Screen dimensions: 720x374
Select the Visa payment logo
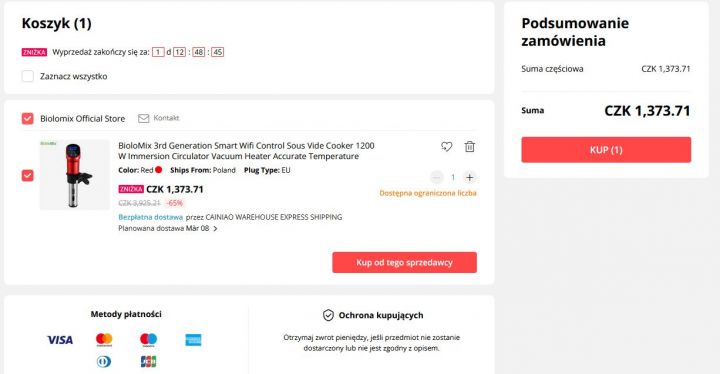60,340
